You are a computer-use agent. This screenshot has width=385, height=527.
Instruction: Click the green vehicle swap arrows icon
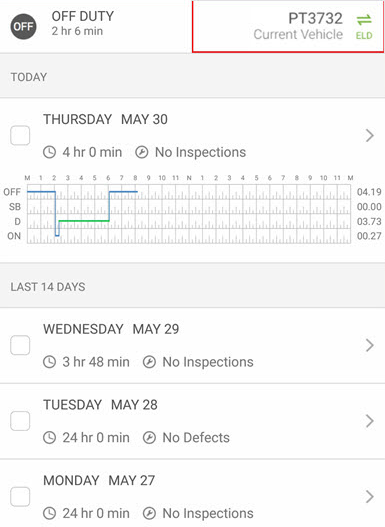tap(364, 20)
